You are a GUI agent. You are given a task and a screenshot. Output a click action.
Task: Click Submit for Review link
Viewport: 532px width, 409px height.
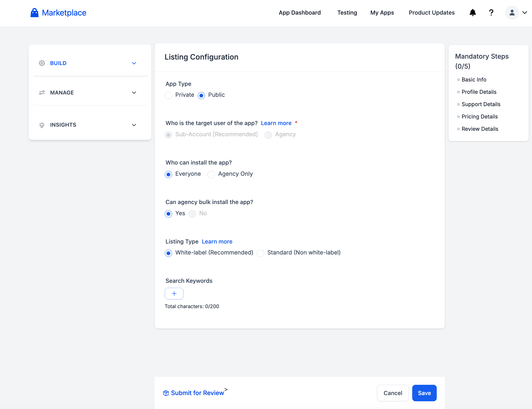[197, 393]
